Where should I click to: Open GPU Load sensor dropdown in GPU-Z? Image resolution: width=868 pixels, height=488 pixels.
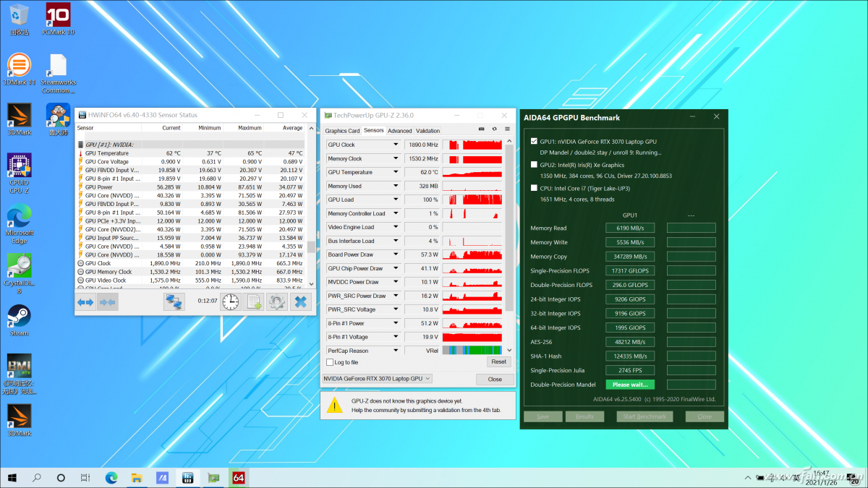[396, 200]
